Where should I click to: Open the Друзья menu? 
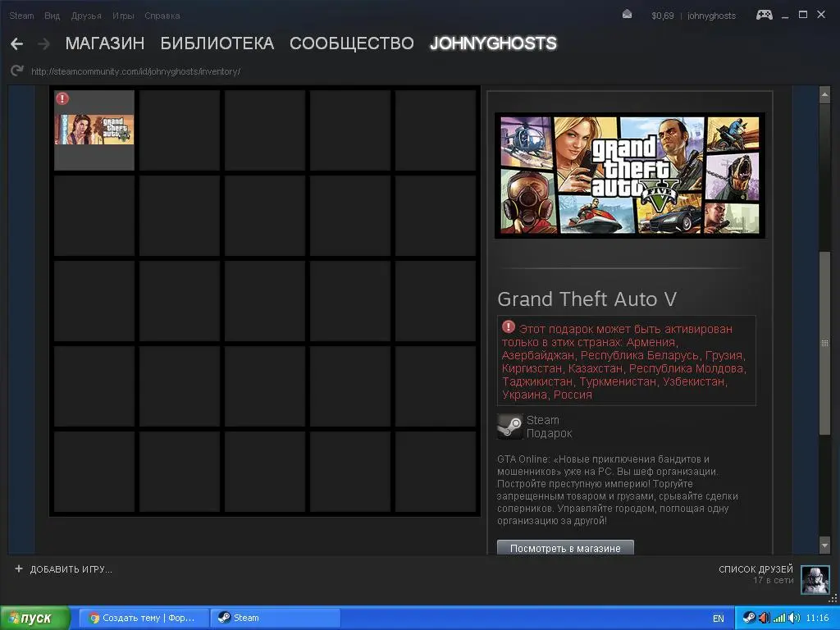coord(86,16)
